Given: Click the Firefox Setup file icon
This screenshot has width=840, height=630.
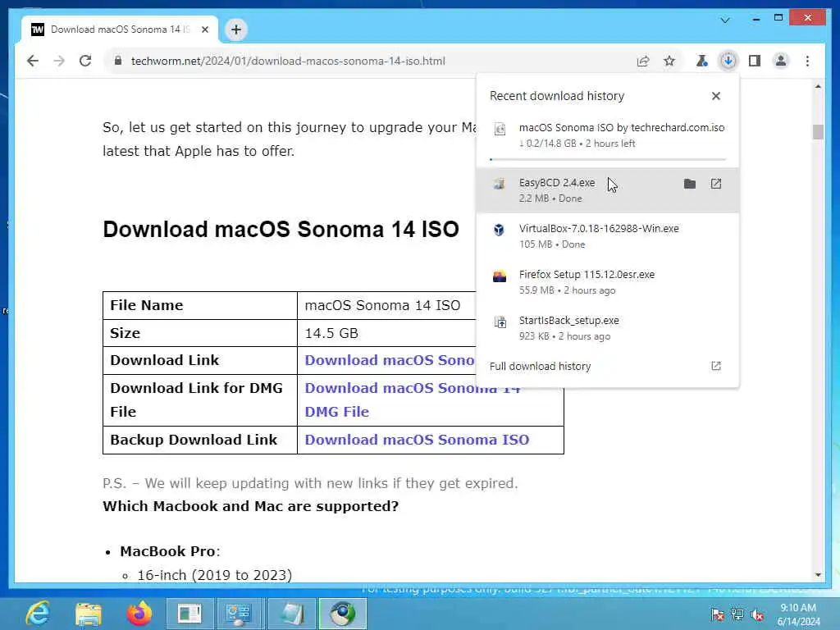Looking at the screenshot, I should coord(500,276).
